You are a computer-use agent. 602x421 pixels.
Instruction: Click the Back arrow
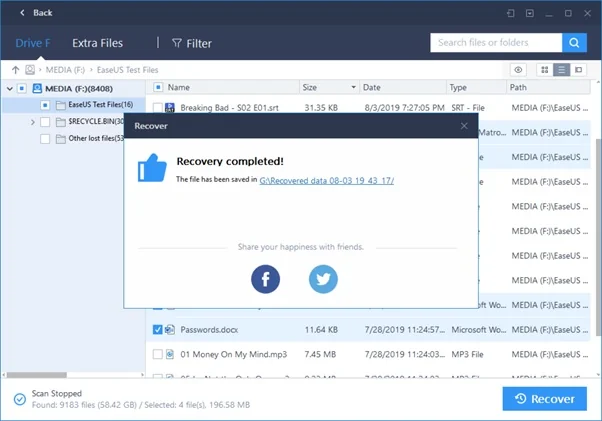(x=23, y=13)
